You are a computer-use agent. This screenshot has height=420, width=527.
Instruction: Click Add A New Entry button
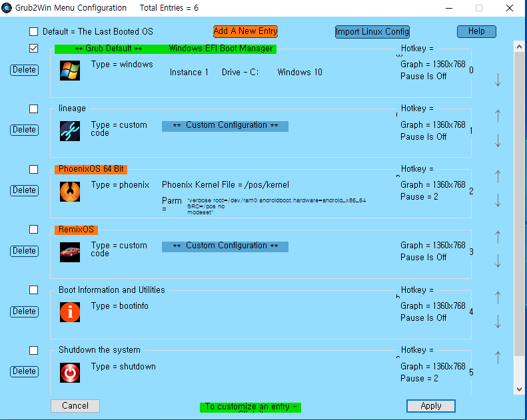click(x=245, y=31)
